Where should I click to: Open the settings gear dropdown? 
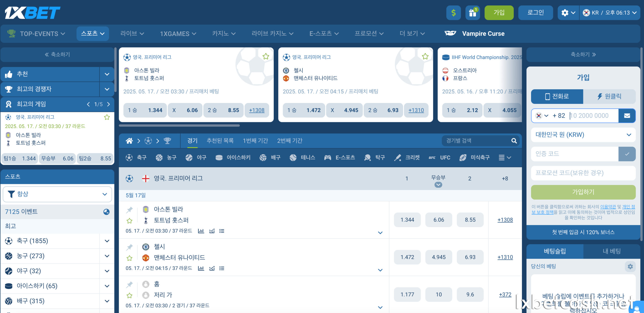coord(568,13)
